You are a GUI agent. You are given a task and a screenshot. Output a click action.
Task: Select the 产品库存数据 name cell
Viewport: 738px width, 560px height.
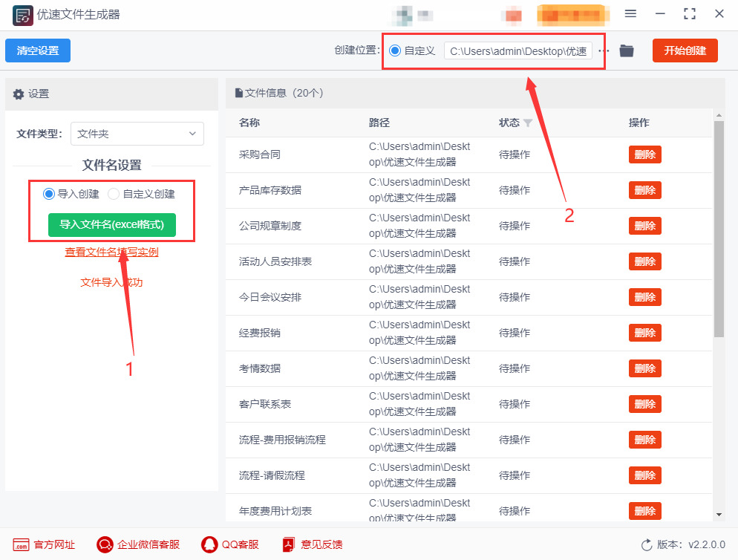(x=270, y=190)
